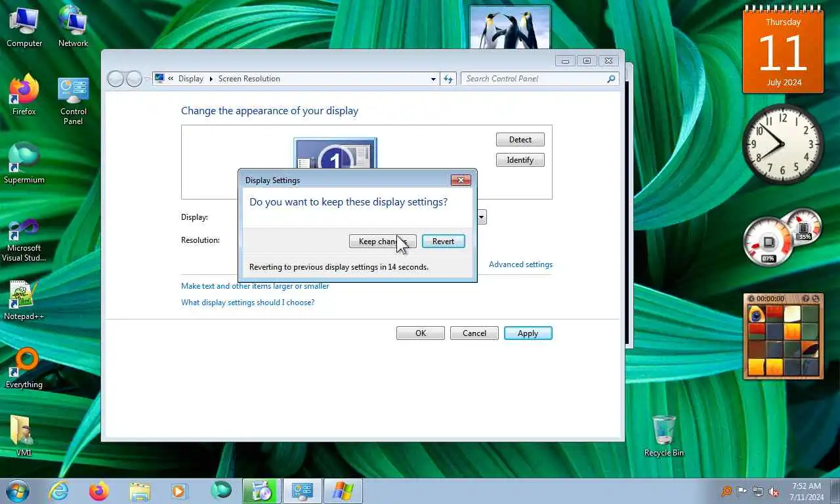Open the Microsoft Visual Studio shortcut
840x504 pixels.
tap(24, 239)
